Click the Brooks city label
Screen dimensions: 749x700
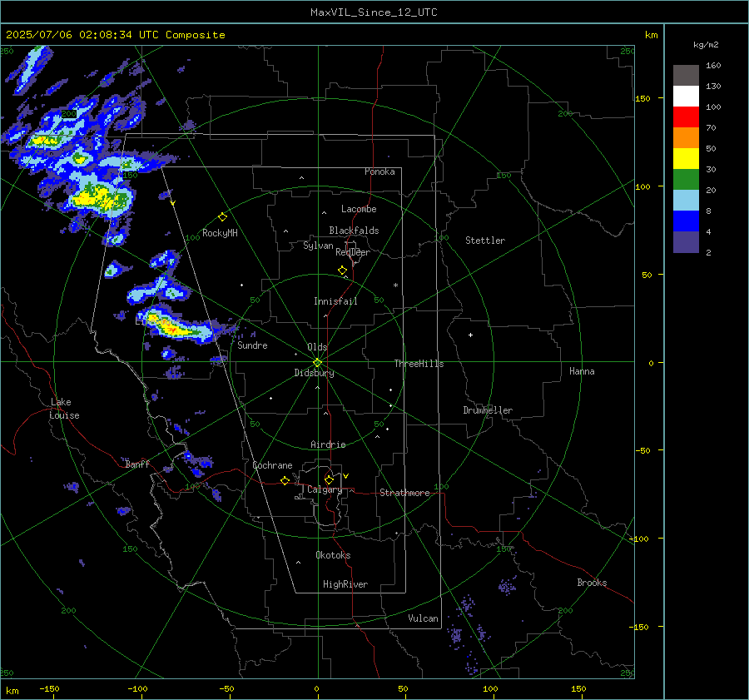tap(592, 583)
